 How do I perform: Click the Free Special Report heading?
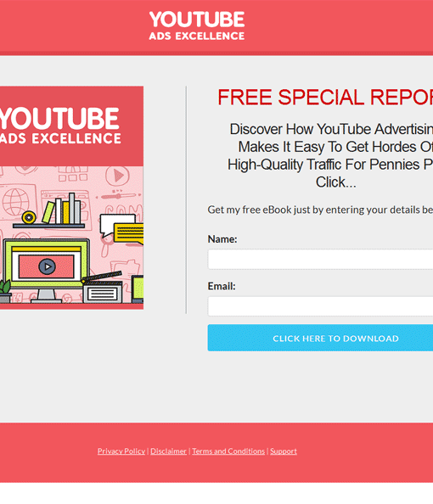coord(325,97)
